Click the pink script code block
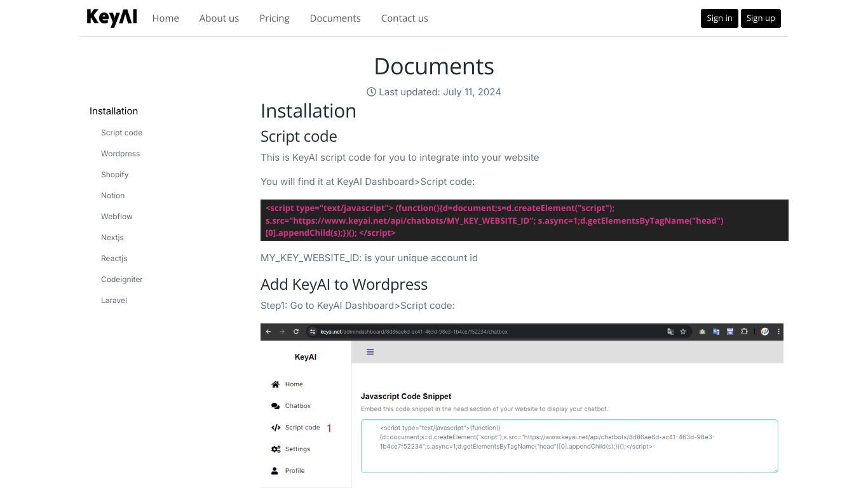The width and height of the screenshot is (868, 488). point(524,220)
